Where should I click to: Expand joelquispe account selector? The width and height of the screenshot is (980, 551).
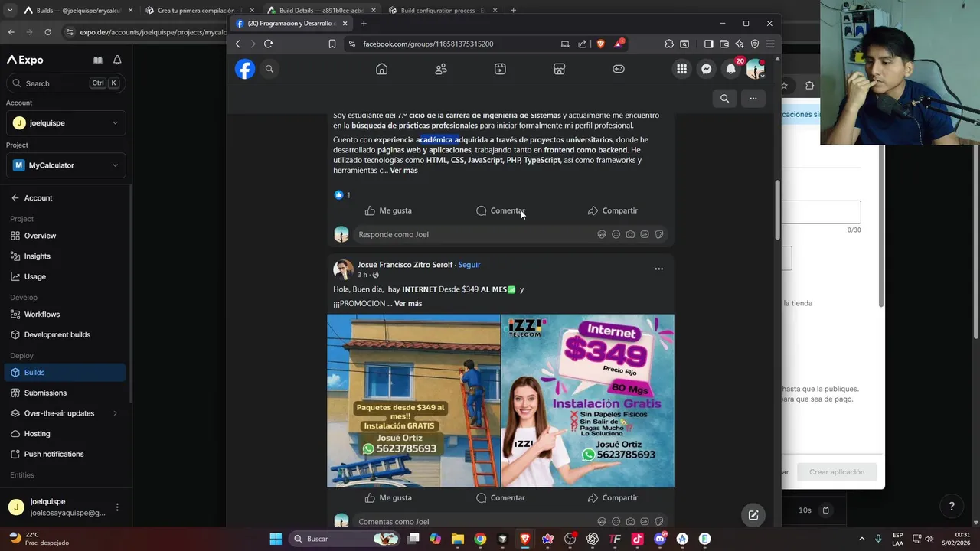[x=66, y=122]
